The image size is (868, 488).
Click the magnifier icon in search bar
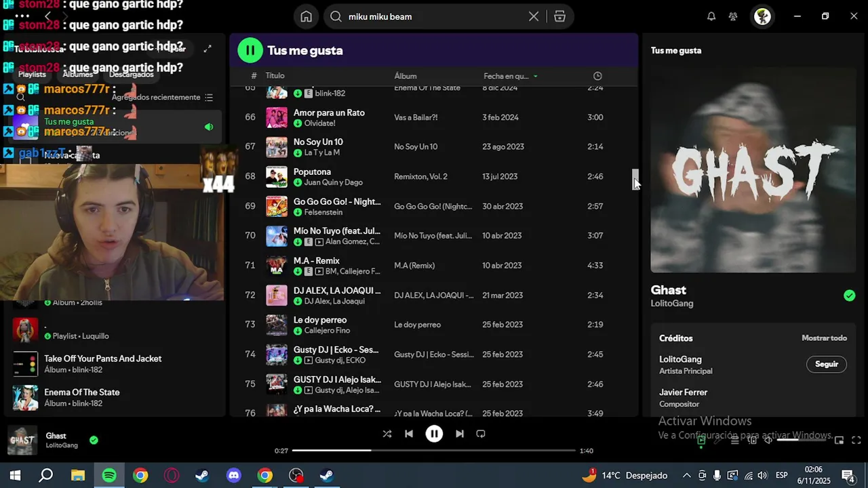pyautogui.click(x=336, y=16)
